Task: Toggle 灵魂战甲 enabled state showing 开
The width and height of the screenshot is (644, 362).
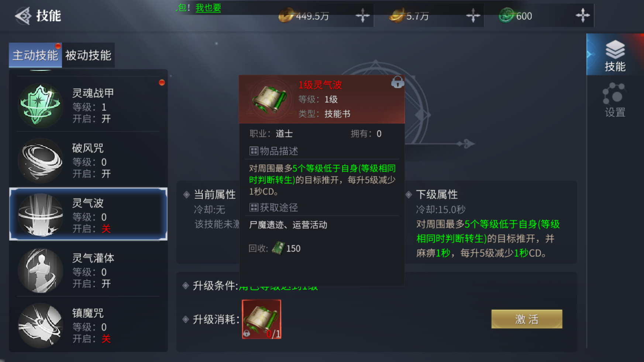Action: 106,119
